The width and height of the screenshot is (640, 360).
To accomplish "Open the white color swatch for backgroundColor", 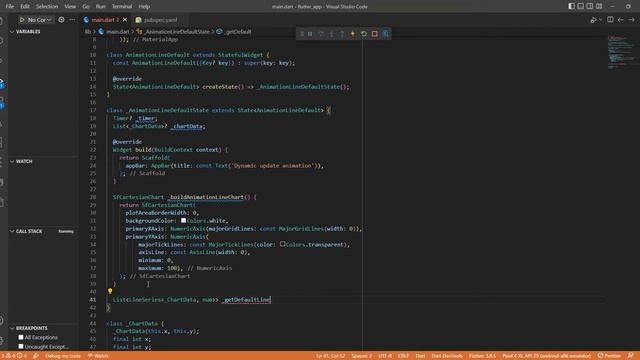I will coord(184,220).
